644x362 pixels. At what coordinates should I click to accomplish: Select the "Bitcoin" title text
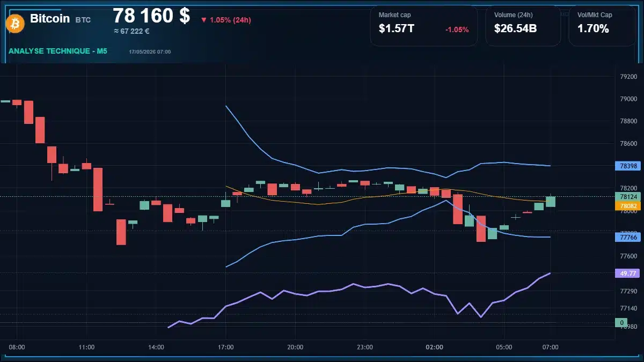(50, 18)
